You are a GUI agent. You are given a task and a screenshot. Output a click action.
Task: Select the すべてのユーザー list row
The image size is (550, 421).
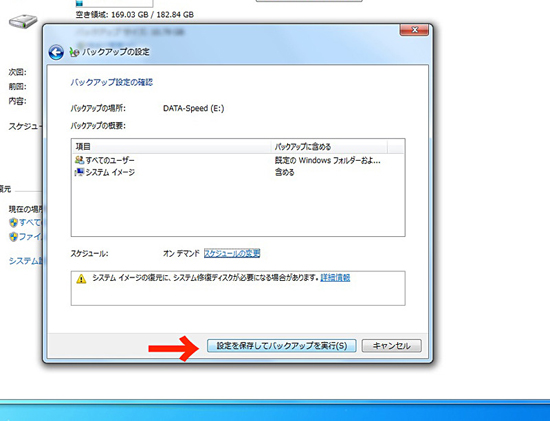pyautogui.click(x=238, y=160)
